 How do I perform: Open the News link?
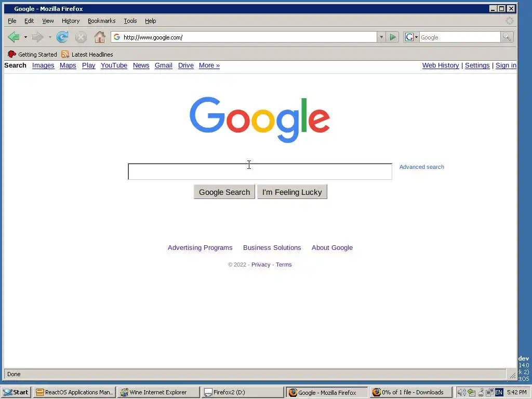141,65
